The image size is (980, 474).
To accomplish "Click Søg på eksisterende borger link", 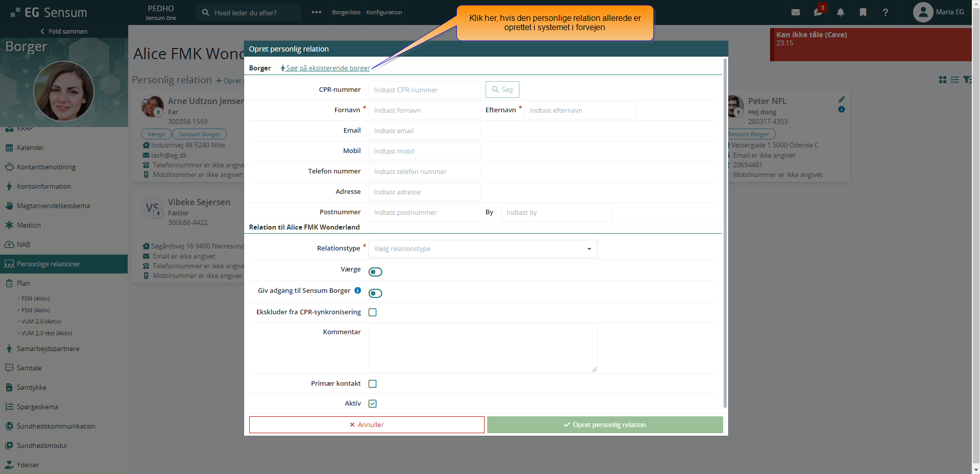I will click(x=327, y=68).
